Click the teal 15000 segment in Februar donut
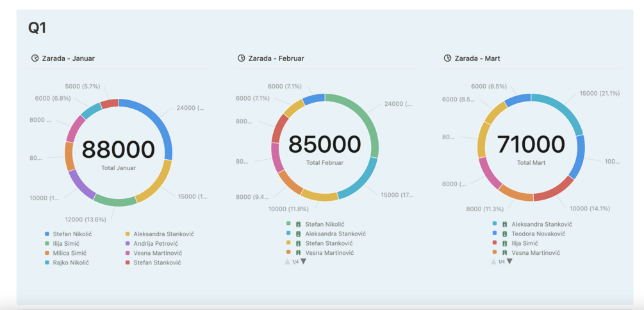Screen dimensions: 644x310 pyautogui.click(x=362, y=181)
